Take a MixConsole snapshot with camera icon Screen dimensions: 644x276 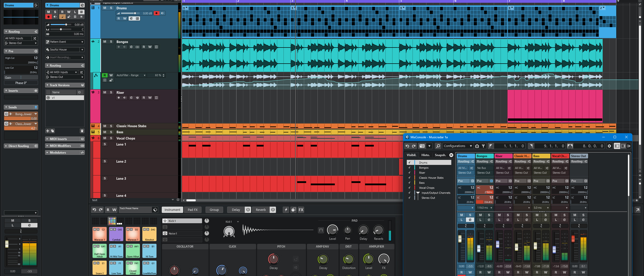tap(422, 146)
